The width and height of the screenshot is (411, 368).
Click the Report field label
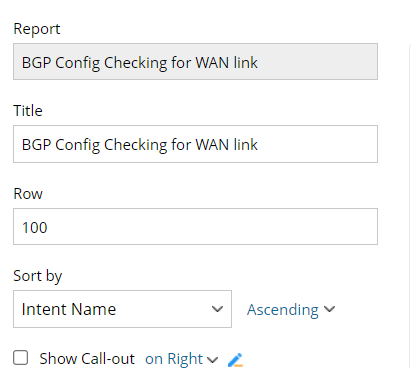tap(37, 29)
